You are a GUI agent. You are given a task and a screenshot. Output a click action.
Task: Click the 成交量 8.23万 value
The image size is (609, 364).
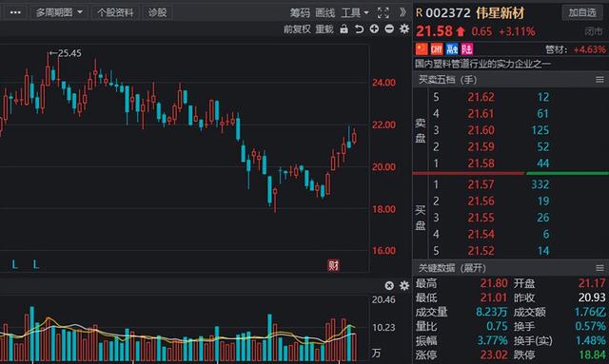pyautogui.click(x=492, y=312)
